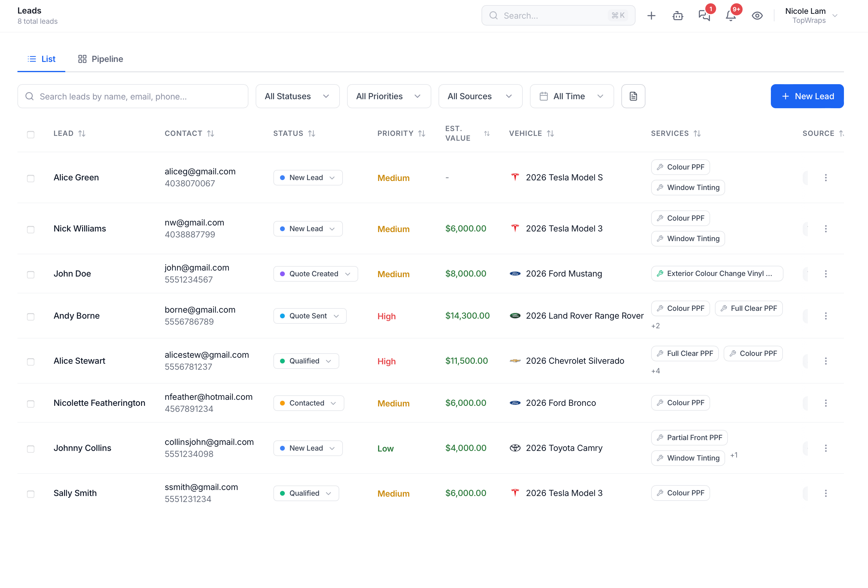868x588 pixels.
Task: Sort by the VEHICLE column arrows
Action: click(x=550, y=133)
